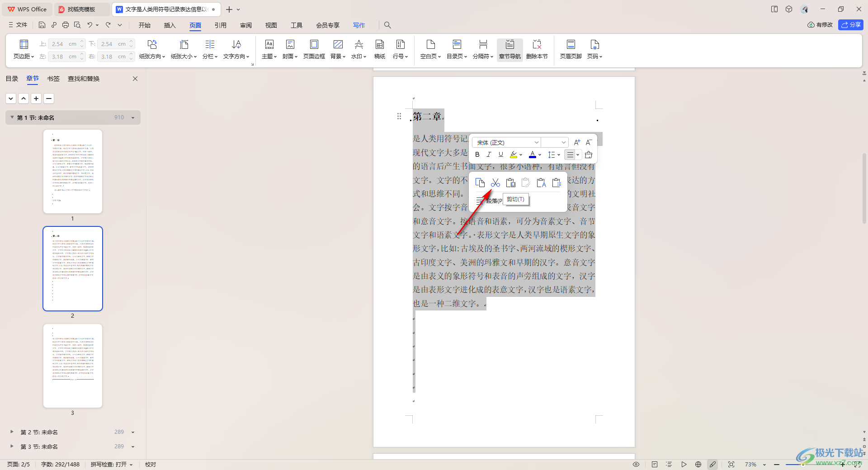This screenshot has height=470, width=868.
Task: Click the search magnifier icon
Action: pyautogui.click(x=387, y=25)
